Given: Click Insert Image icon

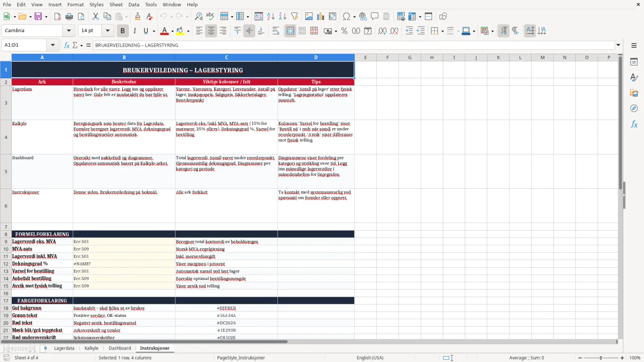Looking at the screenshot, I should click(x=309, y=17).
